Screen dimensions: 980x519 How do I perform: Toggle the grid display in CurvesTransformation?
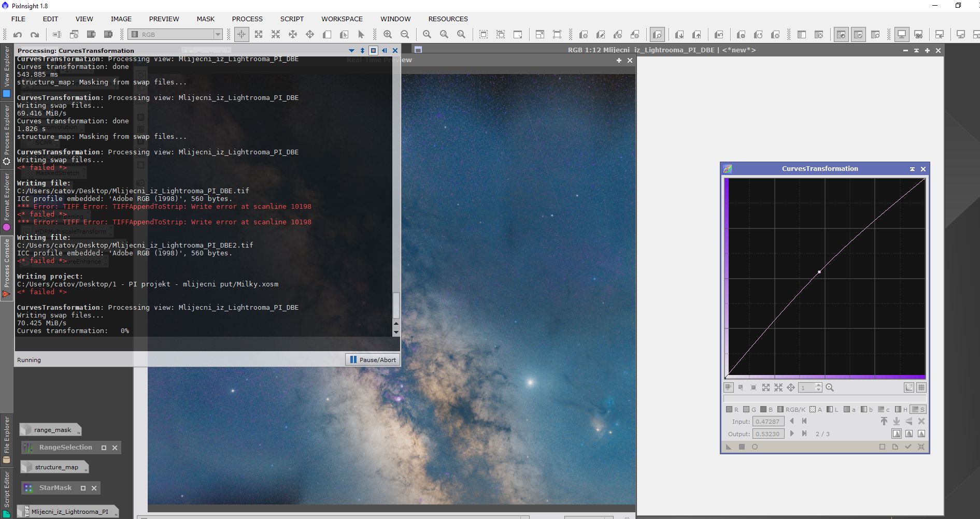(921, 387)
